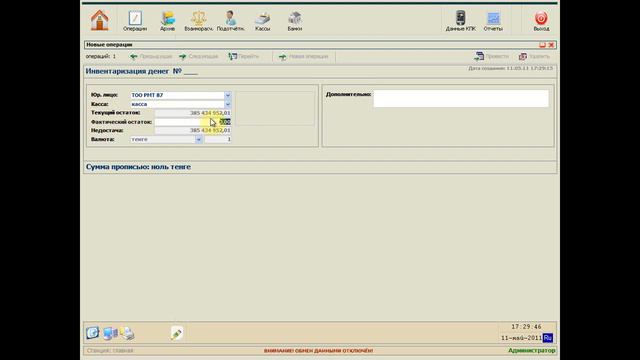
Task: Click the операций: 1 counter text
Action: (x=101, y=56)
